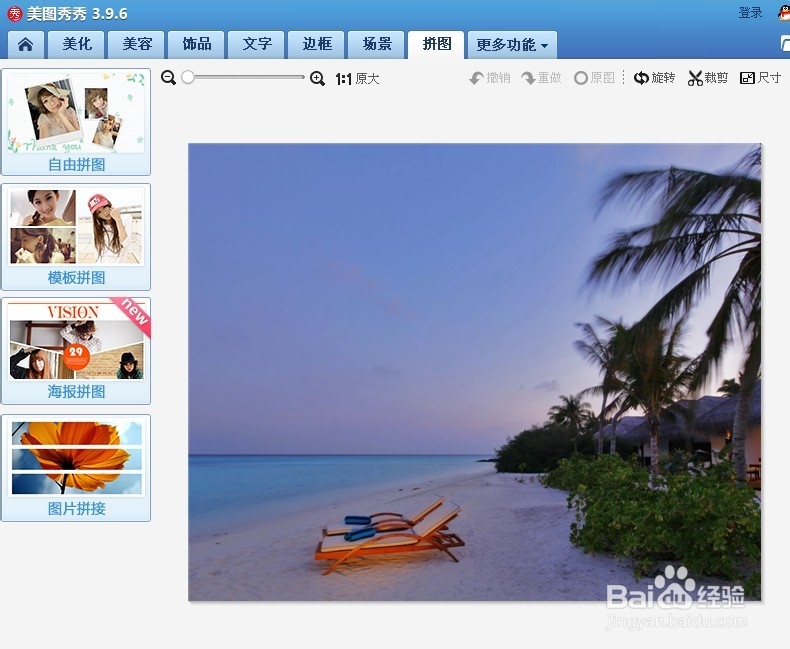This screenshot has height=649, width=790.
Task: Choose 模板拼图 collage mode
Action: click(x=76, y=237)
